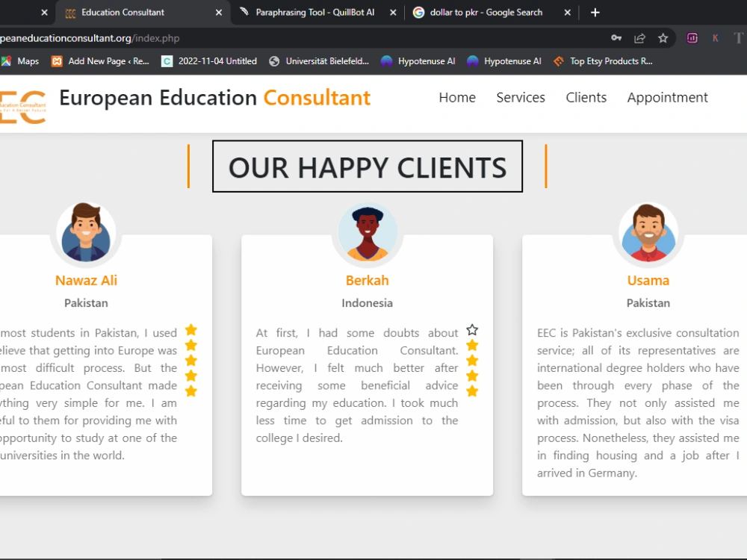This screenshot has width=747, height=560.
Task: Click the name Usama
Action: 648,281
